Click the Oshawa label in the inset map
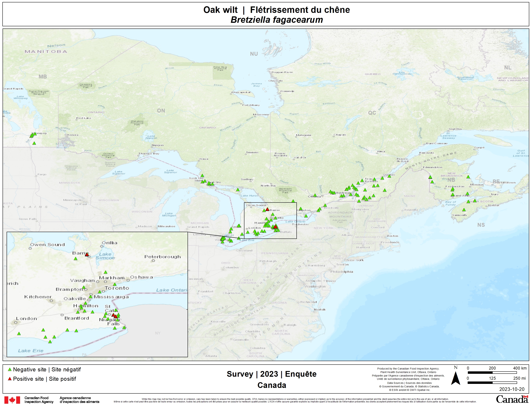The height and width of the screenshot is (405, 532). click(x=142, y=277)
